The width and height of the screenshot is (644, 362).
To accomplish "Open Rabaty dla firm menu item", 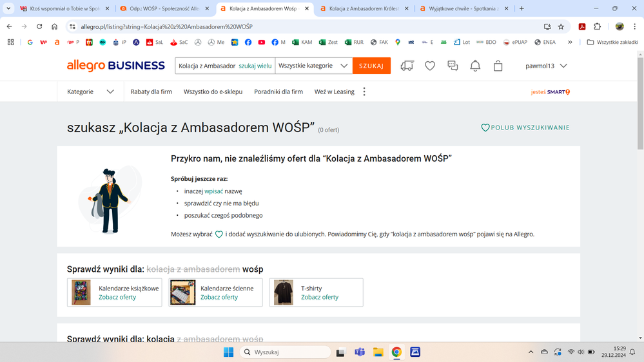I will point(151,91).
